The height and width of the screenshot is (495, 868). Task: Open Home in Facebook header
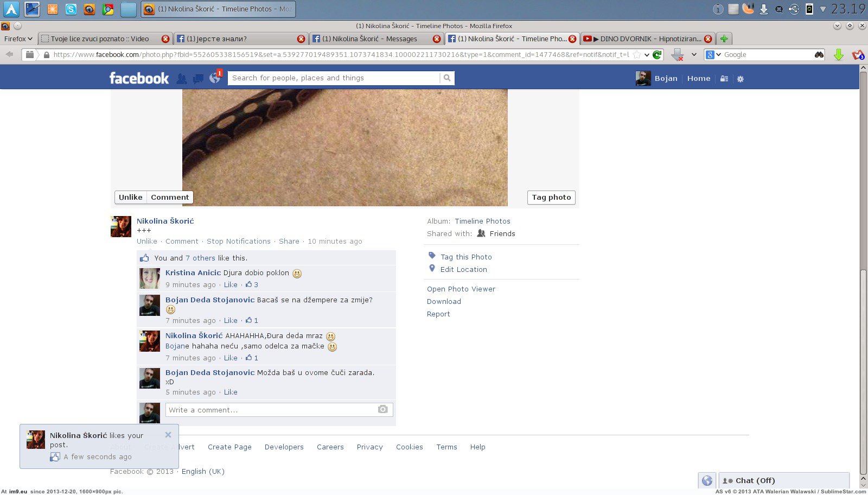[699, 79]
